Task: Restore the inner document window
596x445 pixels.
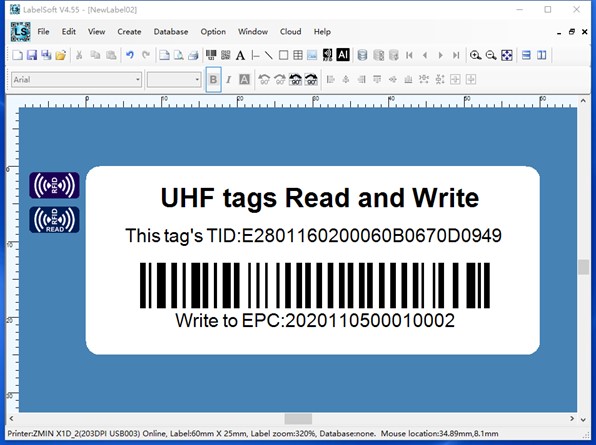Action: coord(571,32)
